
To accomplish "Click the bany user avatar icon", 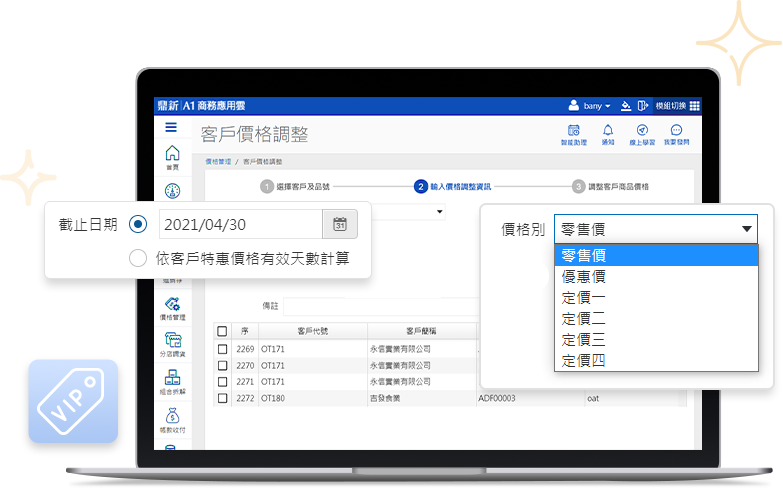I will [574, 105].
